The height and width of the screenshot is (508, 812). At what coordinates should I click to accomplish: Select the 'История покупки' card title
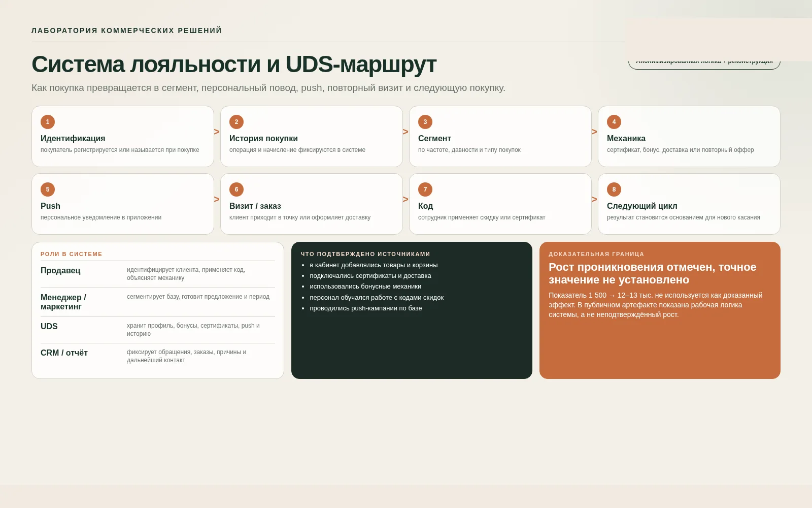coord(263,139)
